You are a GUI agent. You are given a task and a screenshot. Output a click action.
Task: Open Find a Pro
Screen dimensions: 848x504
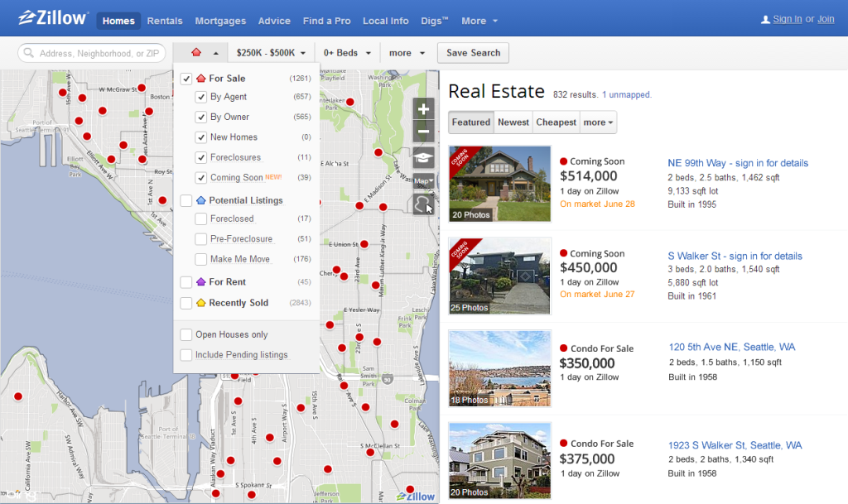pos(326,21)
